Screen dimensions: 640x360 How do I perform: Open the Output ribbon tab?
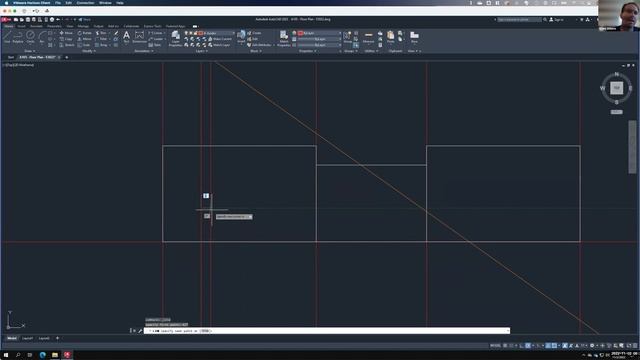98,26
